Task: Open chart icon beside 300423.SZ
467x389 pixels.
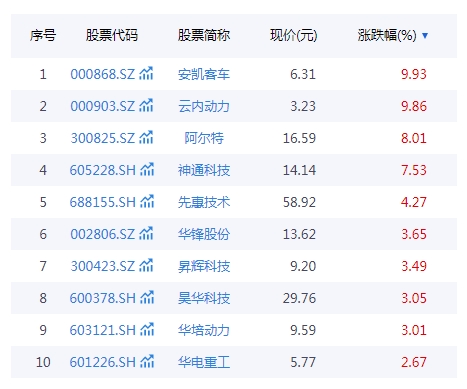Action: point(146,266)
